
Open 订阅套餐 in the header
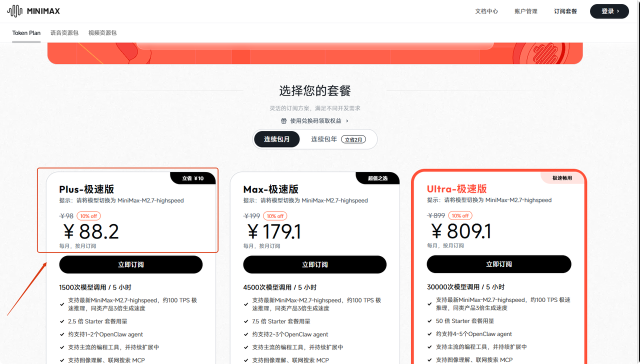click(565, 11)
